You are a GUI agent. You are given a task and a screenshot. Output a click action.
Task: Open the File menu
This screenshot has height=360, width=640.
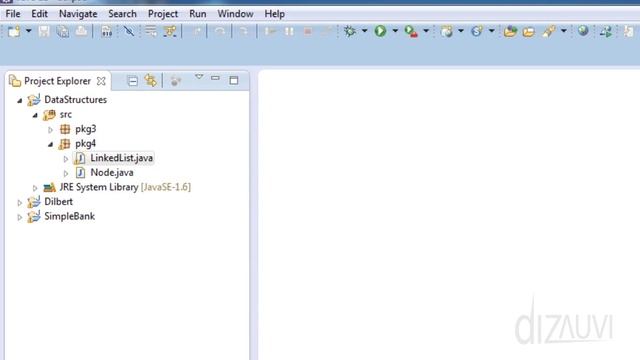13,14
